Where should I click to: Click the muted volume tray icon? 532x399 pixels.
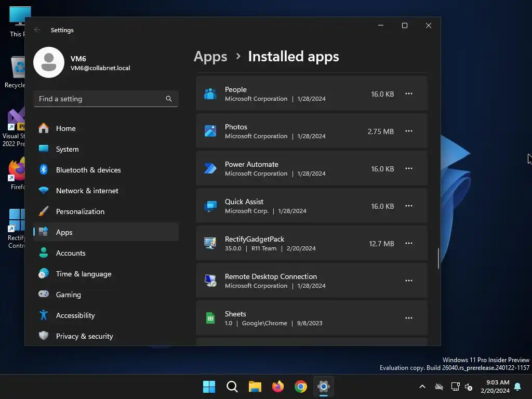click(469, 387)
